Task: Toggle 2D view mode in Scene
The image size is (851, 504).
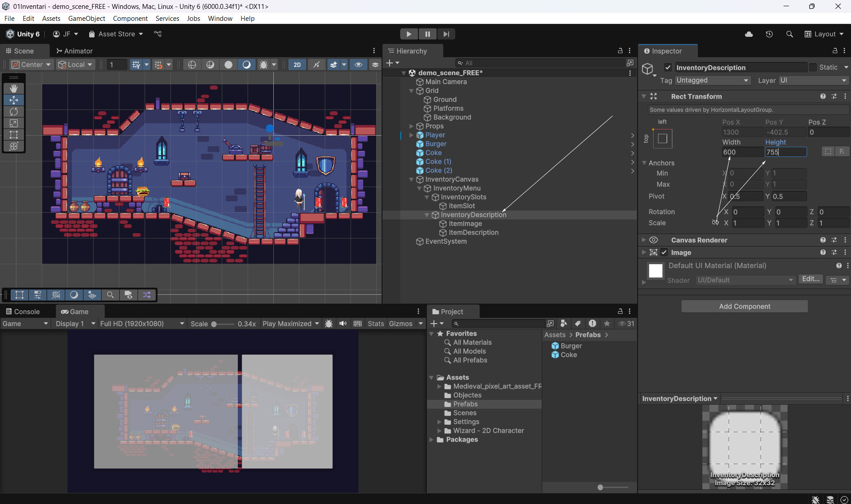Action: click(x=297, y=65)
